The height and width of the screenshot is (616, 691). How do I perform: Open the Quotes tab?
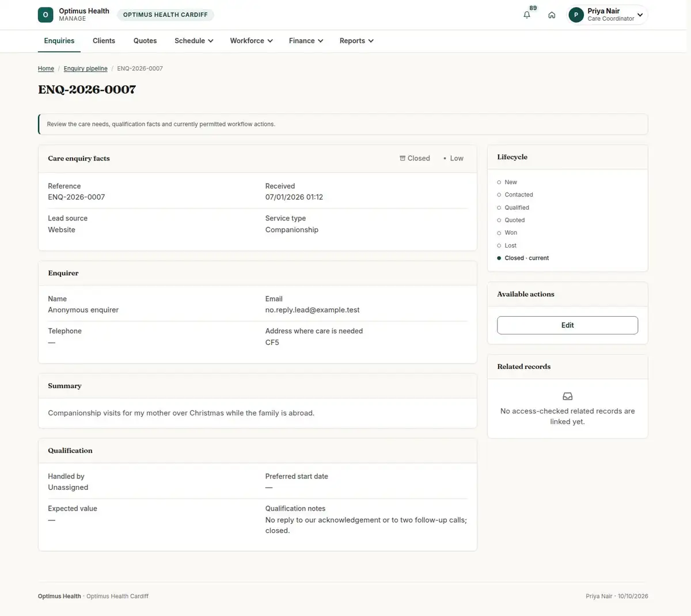145,41
